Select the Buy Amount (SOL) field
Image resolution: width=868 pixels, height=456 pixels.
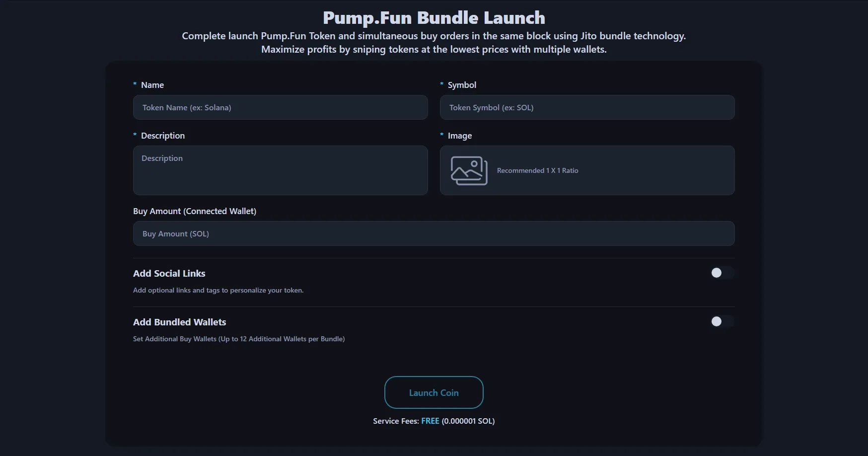click(x=434, y=233)
